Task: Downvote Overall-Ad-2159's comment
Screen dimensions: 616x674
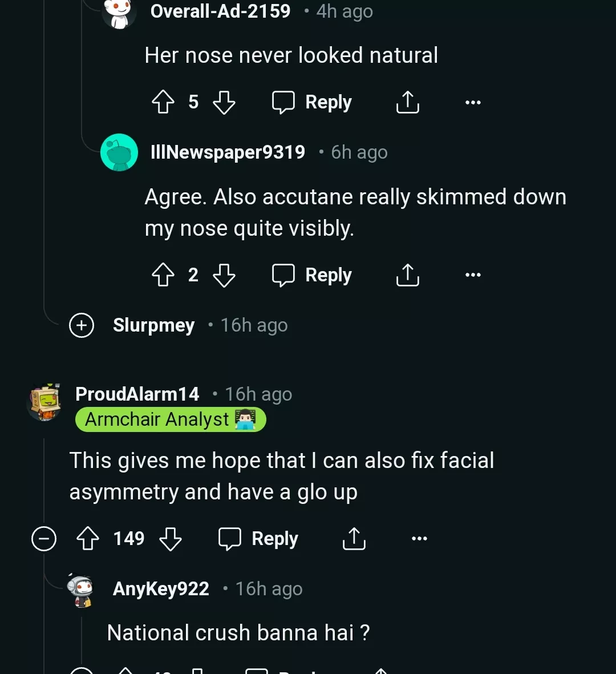Action: [x=224, y=103]
